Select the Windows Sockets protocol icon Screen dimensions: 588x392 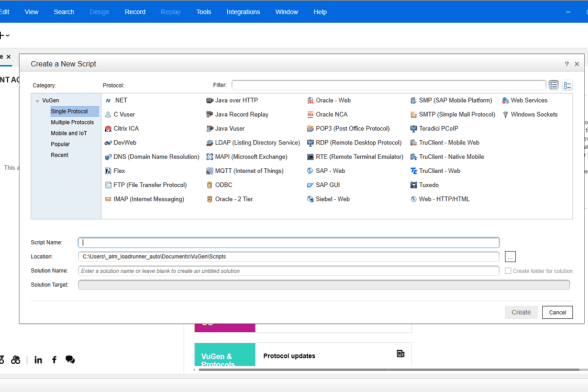point(505,115)
